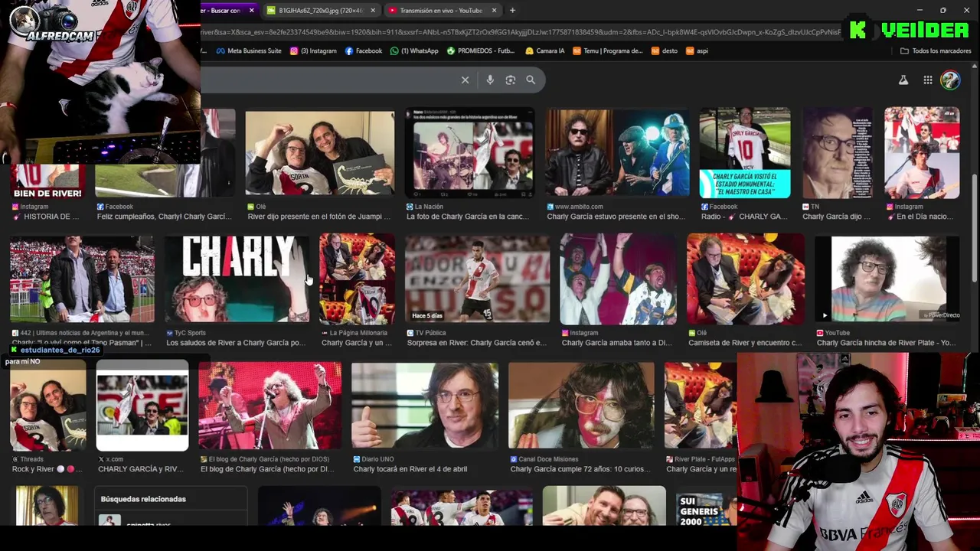Switch to the B1GJHAs6Z_720x0.jpg tab
The width and height of the screenshot is (980, 551).
(320, 10)
